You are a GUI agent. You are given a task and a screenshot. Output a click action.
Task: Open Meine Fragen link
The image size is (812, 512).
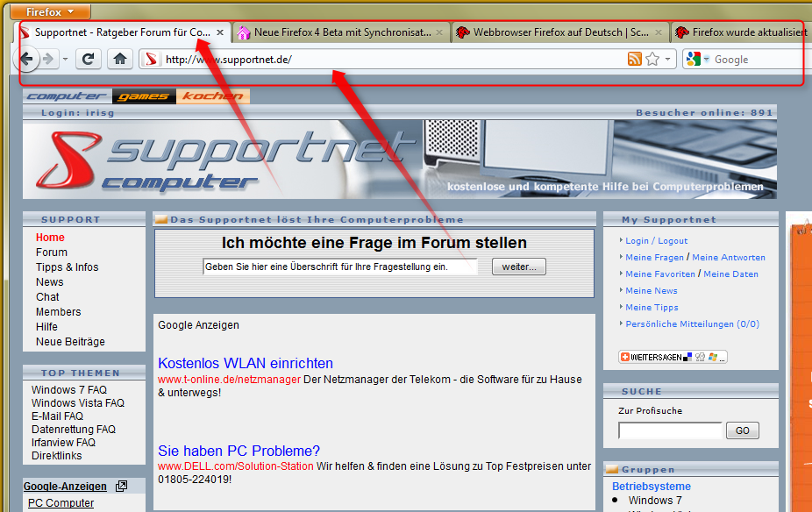pyautogui.click(x=654, y=257)
